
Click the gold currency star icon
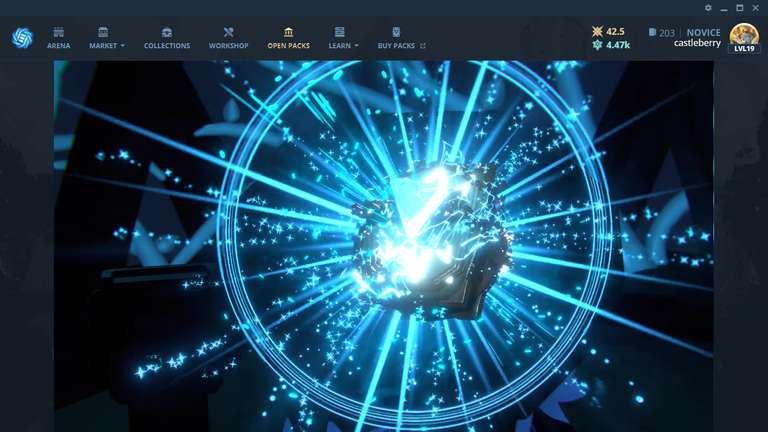tap(597, 31)
